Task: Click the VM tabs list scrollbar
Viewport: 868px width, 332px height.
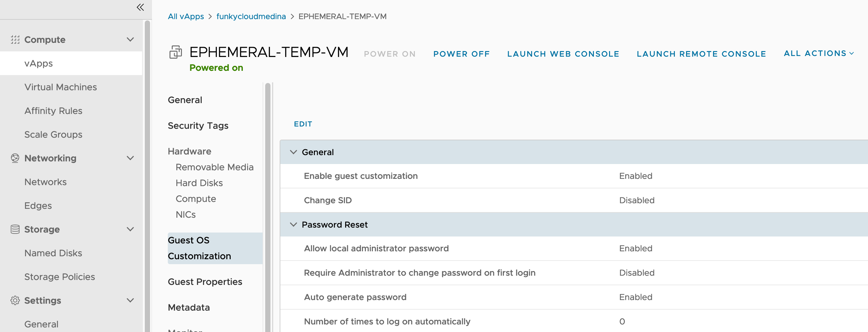Action: pyautogui.click(x=268, y=207)
